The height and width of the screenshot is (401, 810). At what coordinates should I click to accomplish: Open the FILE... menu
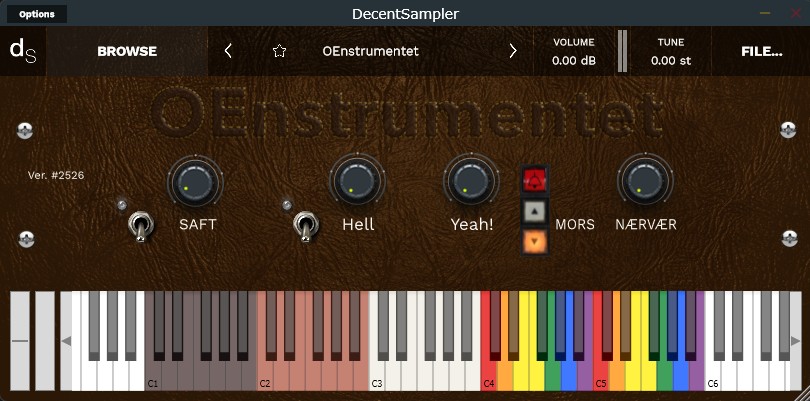point(761,51)
